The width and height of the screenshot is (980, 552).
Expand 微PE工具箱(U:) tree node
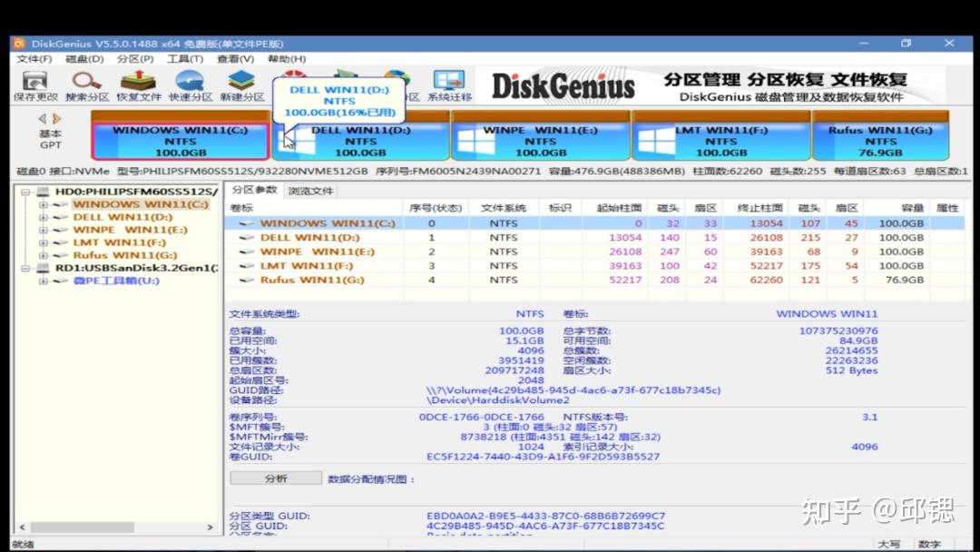point(44,281)
